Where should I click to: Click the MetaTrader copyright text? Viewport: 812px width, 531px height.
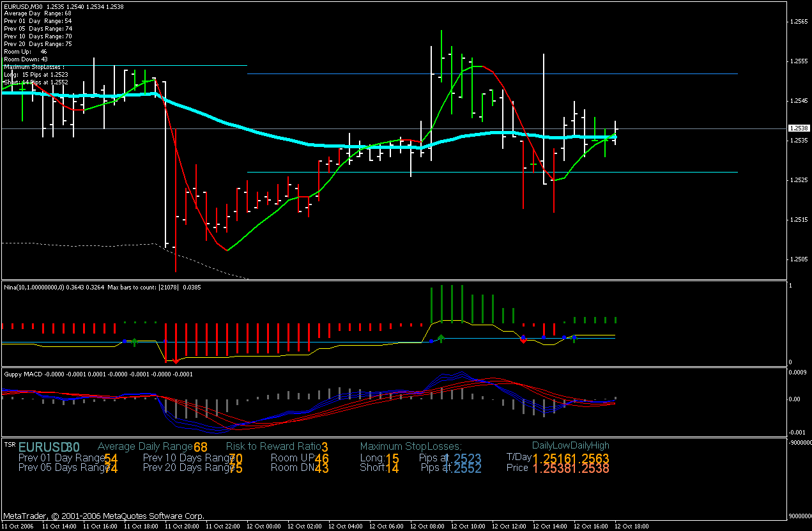click(x=104, y=516)
